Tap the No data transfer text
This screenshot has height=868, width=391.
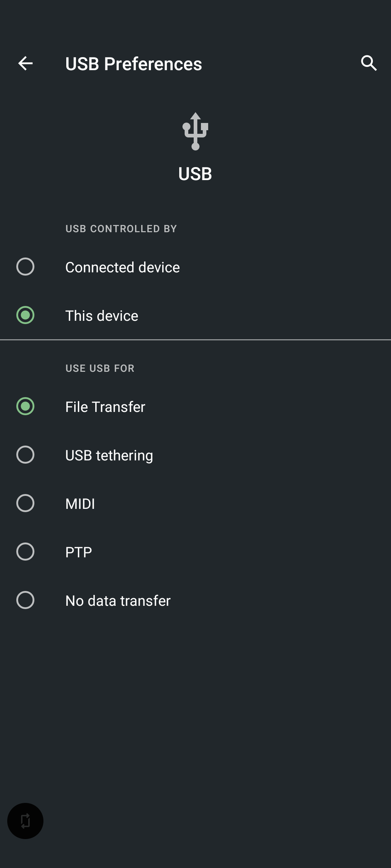tap(118, 601)
